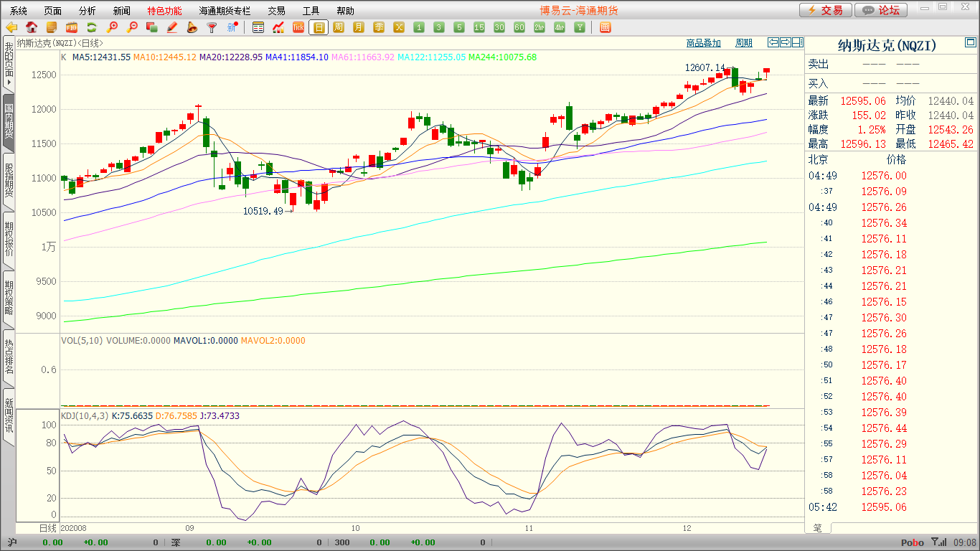Open the 页面 menu
The width and height of the screenshot is (980, 551).
(x=53, y=11)
